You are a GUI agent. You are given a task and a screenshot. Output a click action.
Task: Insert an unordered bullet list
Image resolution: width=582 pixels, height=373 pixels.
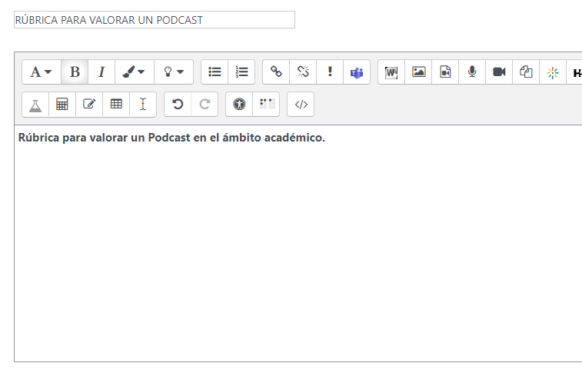tap(215, 72)
